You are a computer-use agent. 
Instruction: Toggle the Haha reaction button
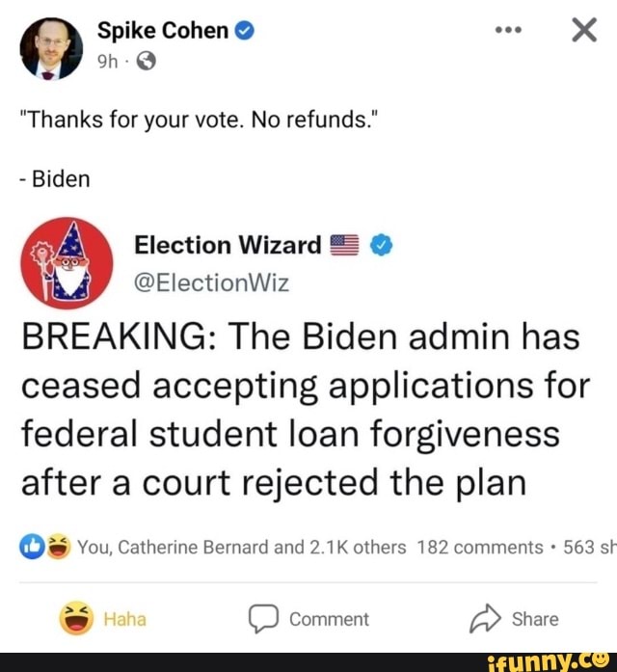tap(103, 618)
